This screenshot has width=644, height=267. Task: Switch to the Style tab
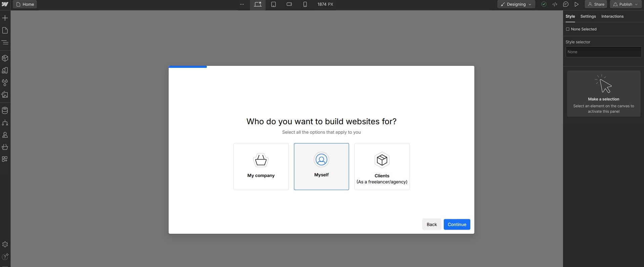click(570, 16)
